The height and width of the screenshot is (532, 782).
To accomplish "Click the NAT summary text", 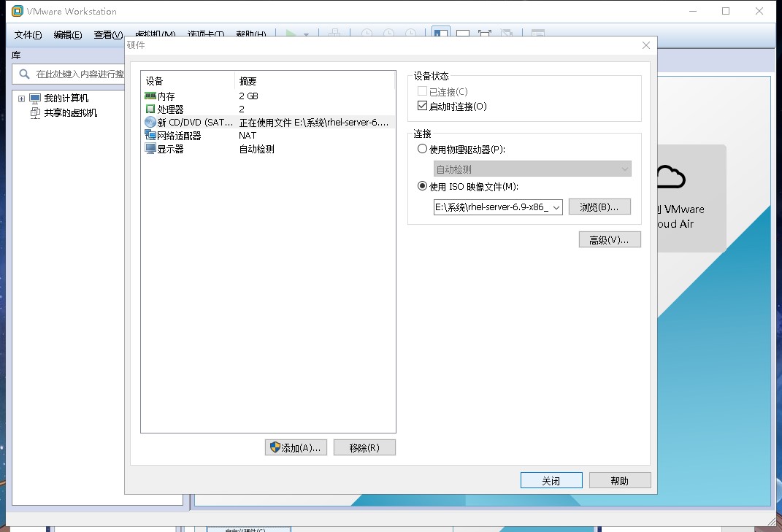I will (x=248, y=135).
